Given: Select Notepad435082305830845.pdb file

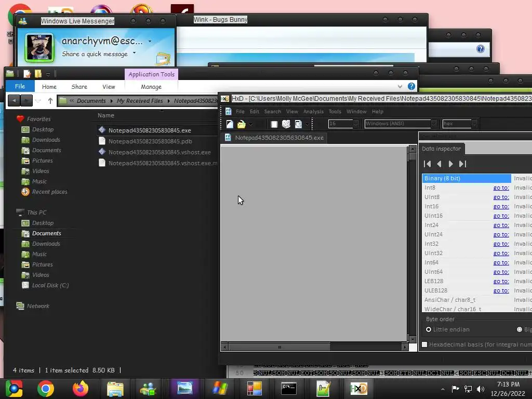Looking at the screenshot, I should click(150, 141).
